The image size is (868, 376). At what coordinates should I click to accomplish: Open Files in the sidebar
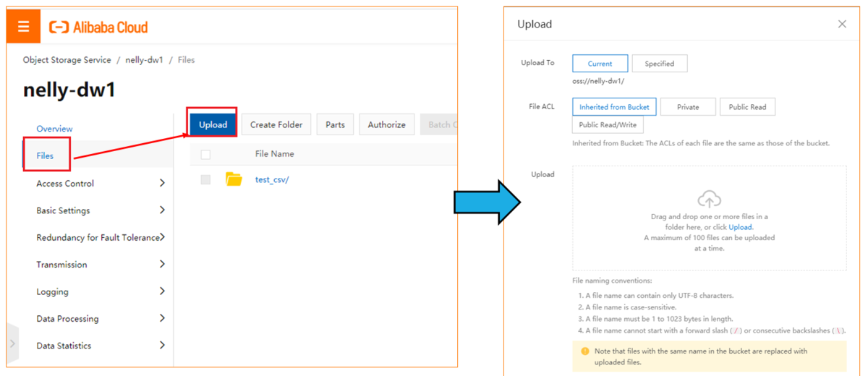coord(45,155)
